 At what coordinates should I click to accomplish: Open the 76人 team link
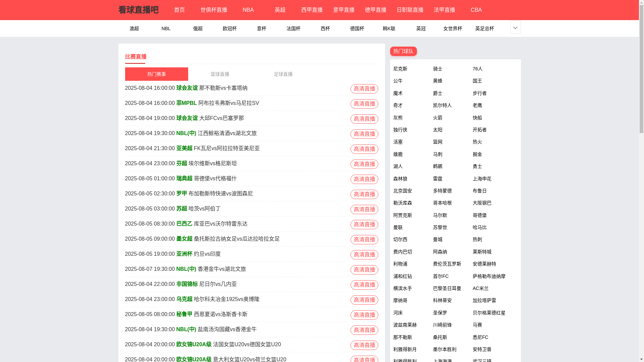[478, 69]
